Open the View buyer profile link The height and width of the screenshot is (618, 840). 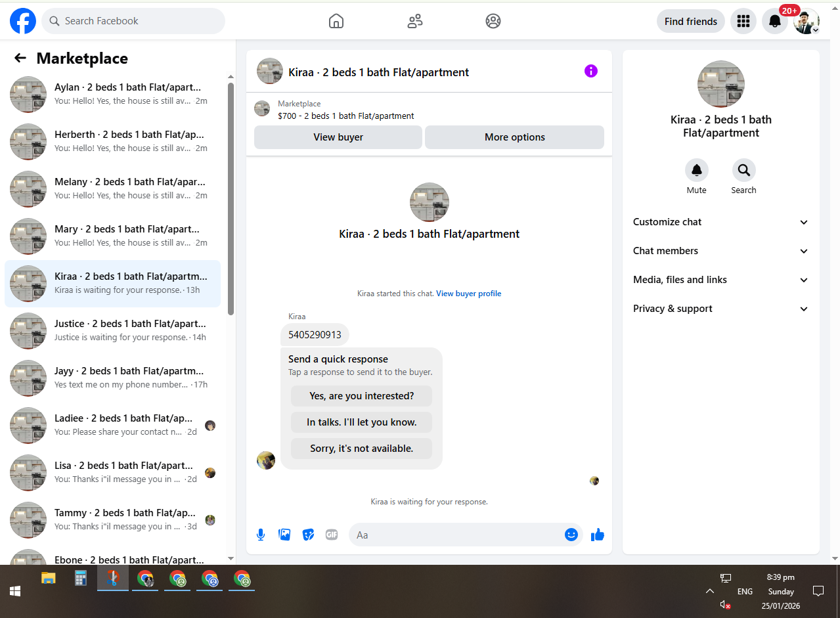pyautogui.click(x=469, y=294)
